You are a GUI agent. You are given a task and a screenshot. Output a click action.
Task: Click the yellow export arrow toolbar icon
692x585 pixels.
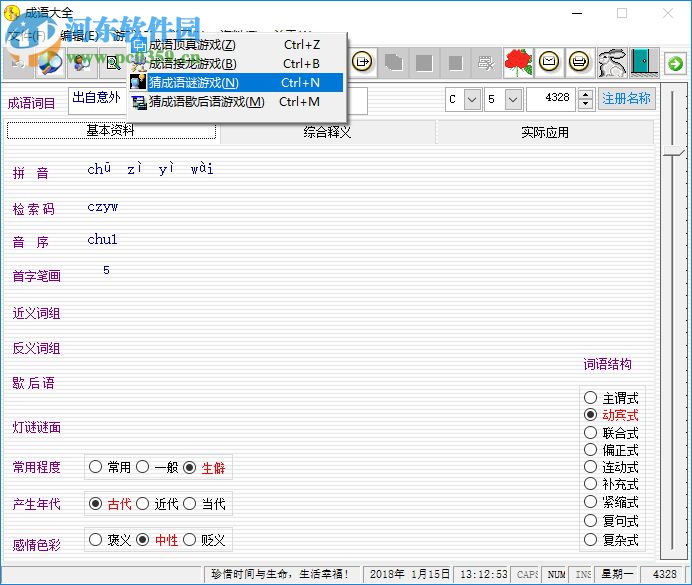[362, 62]
